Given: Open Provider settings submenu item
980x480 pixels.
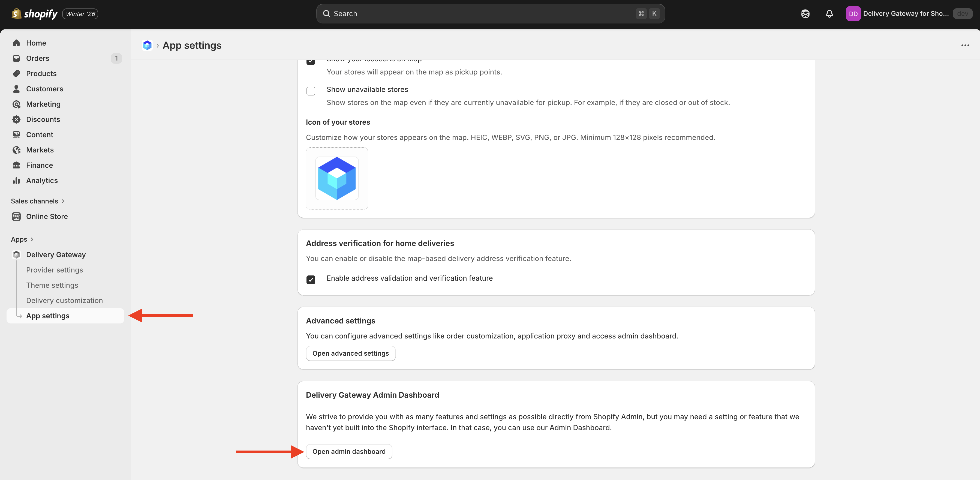Looking at the screenshot, I should 55,270.
